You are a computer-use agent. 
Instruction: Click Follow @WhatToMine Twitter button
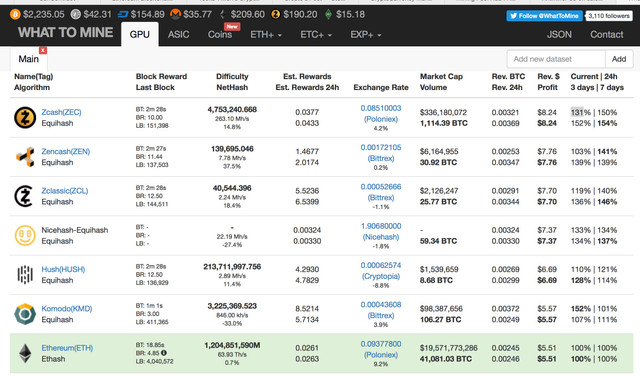pos(544,16)
